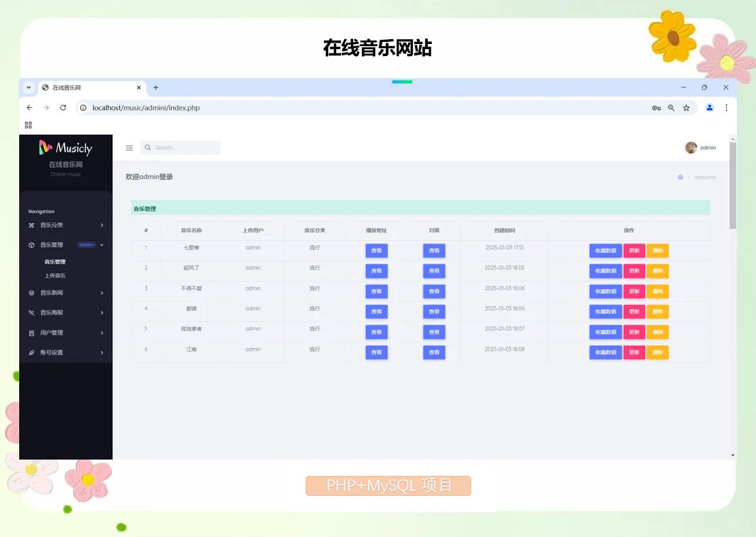Click 收藏数据 button for 江南
Viewport: 756px width, 537px height.
coord(605,352)
